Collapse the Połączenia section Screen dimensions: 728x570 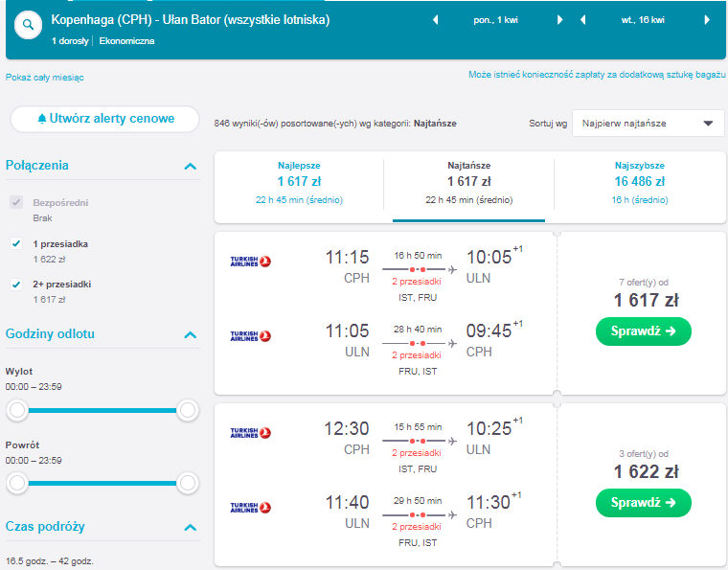click(191, 166)
